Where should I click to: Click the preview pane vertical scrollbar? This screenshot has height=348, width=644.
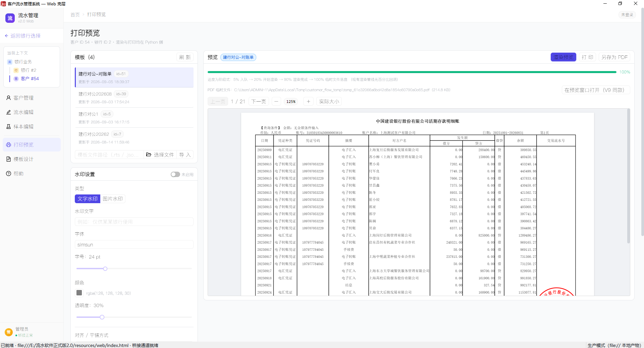(x=629, y=176)
